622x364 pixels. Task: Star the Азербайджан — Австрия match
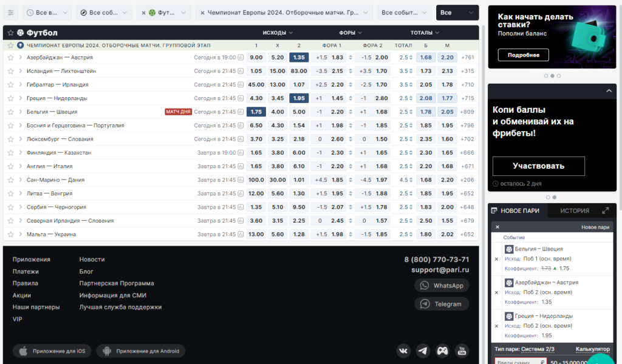pyautogui.click(x=11, y=58)
